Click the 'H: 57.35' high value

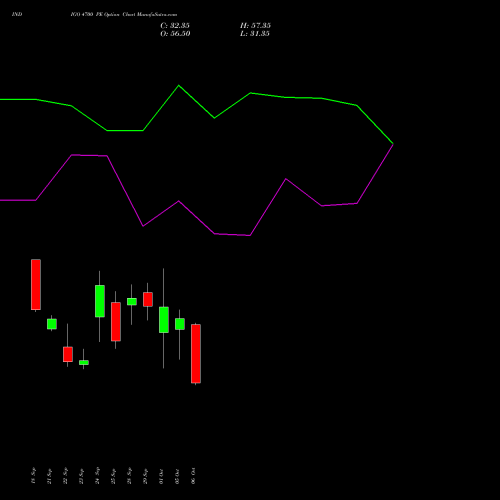click(255, 25)
